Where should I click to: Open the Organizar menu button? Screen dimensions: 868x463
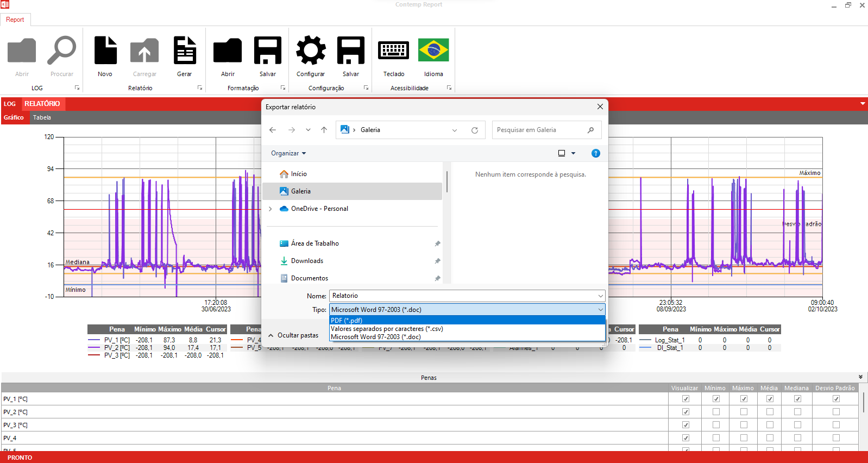click(x=288, y=153)
